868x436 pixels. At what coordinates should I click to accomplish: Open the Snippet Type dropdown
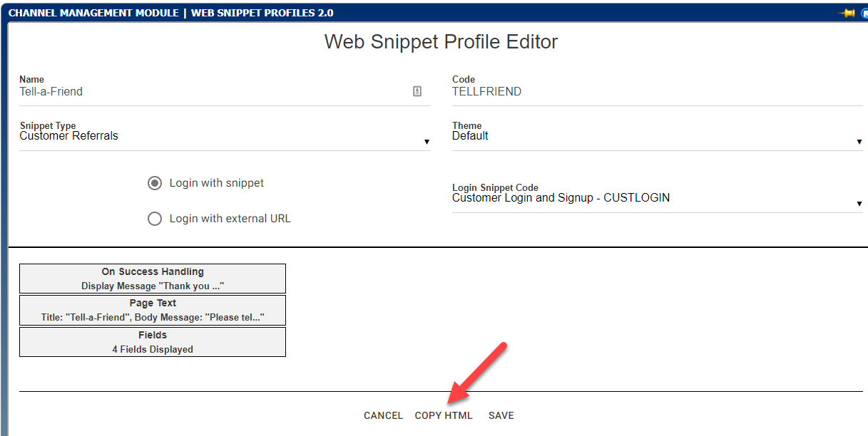(x=225, y=136)
